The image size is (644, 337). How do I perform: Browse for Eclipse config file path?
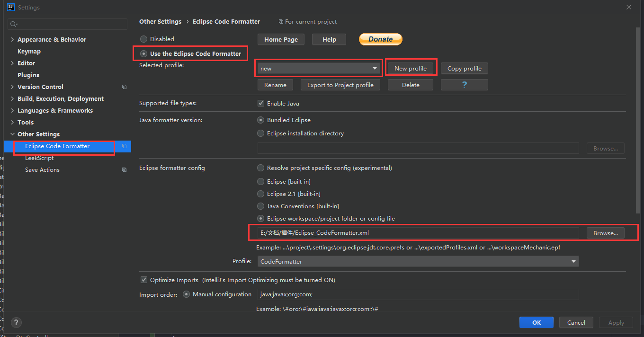[606, 233]
